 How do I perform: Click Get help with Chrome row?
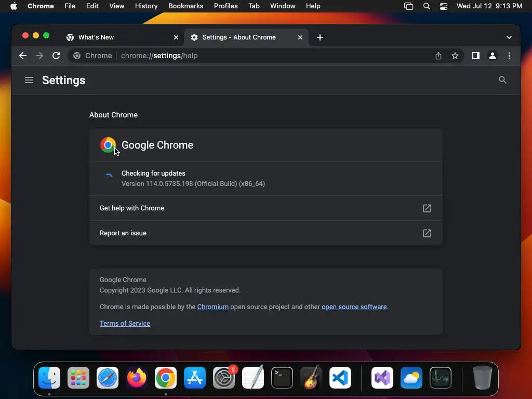tap(266, 208)
